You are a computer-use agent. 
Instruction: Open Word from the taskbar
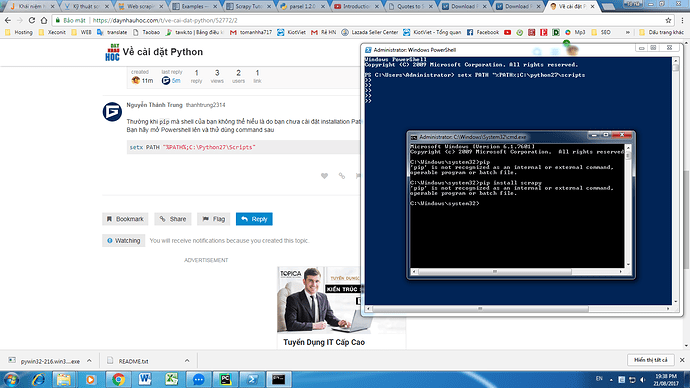pyautogui.click(x=145, y=379)
